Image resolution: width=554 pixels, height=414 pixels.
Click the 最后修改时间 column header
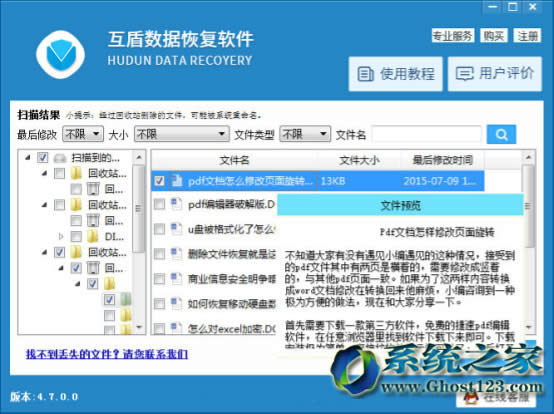442,160
